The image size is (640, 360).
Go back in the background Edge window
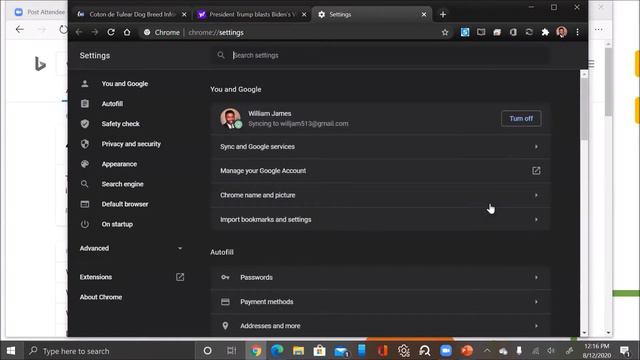[x=20, y=29]
